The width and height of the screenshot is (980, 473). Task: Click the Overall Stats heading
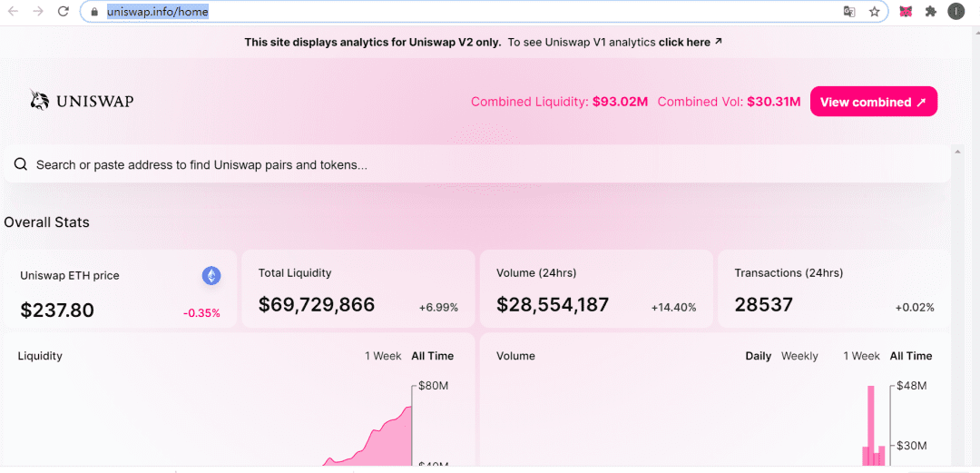tap(47, 222)
